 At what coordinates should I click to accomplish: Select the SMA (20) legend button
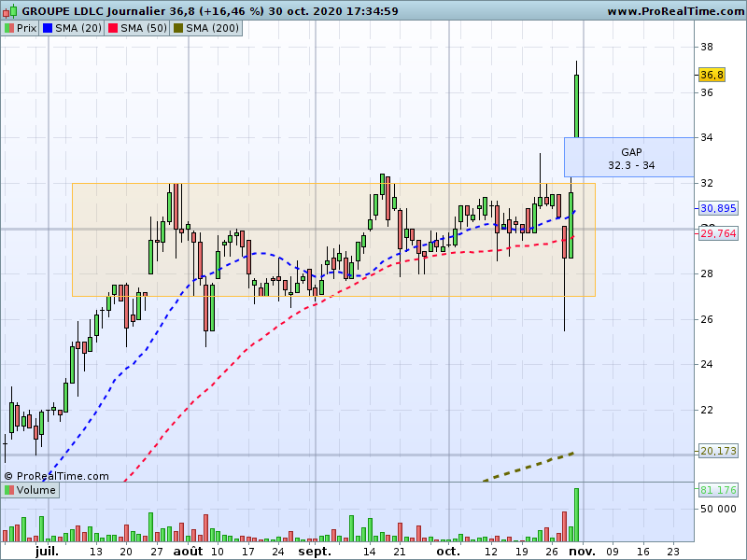pyautogui.click(x=72, y=28)
